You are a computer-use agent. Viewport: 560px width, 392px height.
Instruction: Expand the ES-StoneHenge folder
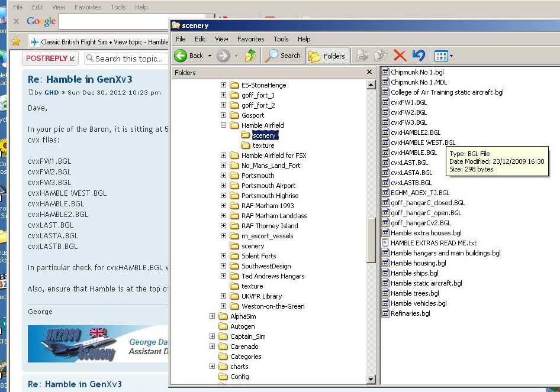(x=223, y=85)
